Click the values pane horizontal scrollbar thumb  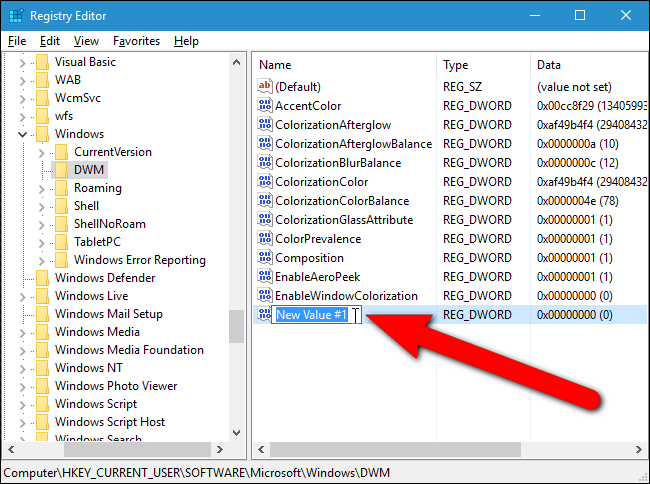pos(395,450)
